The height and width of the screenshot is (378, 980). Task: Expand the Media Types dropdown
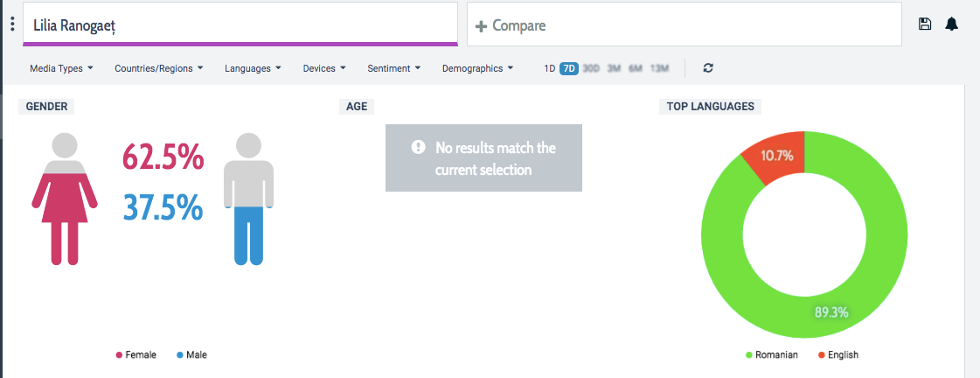coord(61,68)
